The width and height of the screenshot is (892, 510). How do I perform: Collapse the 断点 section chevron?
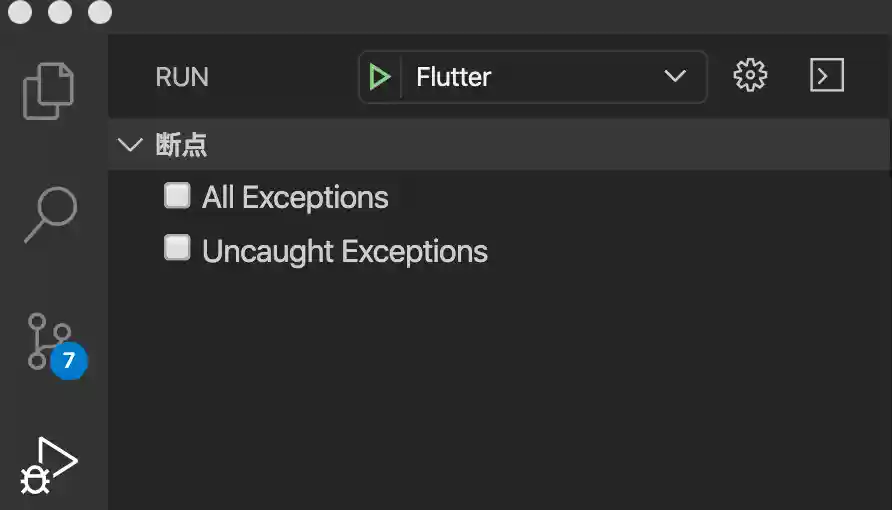130,145
